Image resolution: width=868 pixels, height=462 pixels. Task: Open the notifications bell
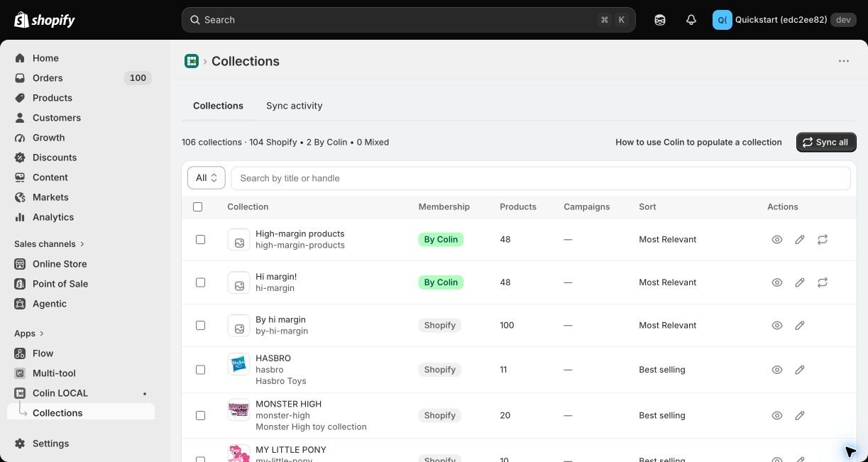(691, 20)
